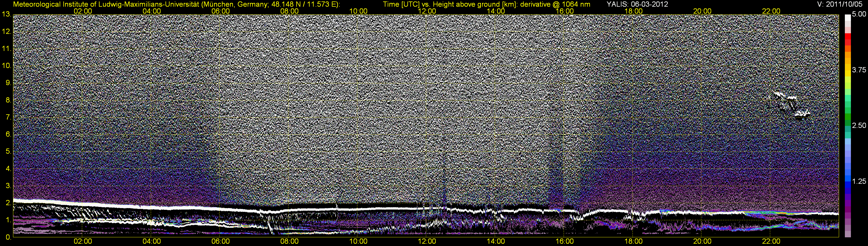Click the 0 km height axis label
This screenshot has height=246, width=868.
(x=8, y=237)
